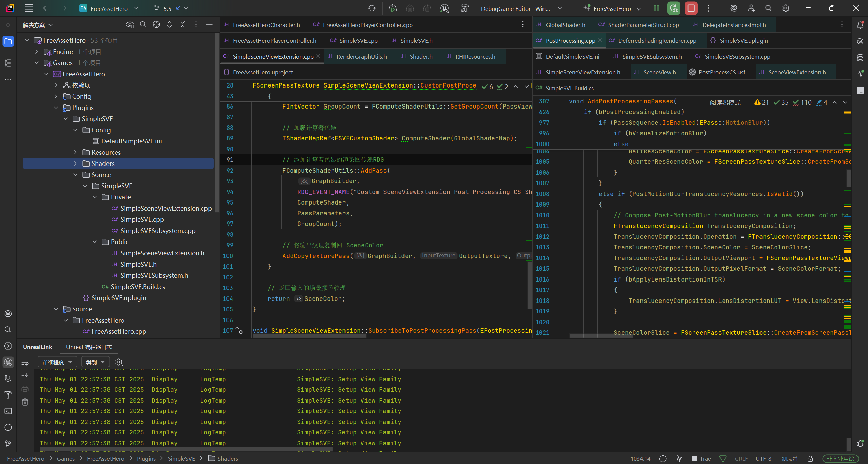Toggle soft-wrap in Unreal log
The image size is (868, 464).
pyautogui.click(x=25, y=363)
